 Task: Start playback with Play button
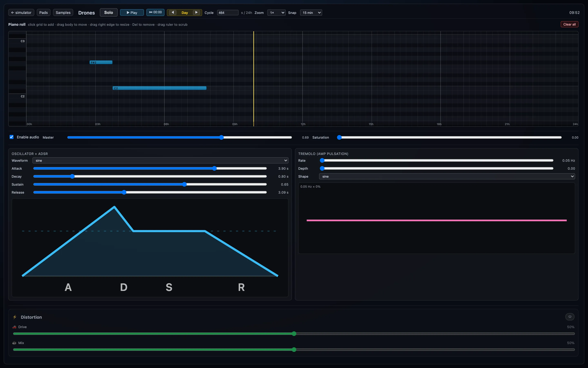click(132, 12)
